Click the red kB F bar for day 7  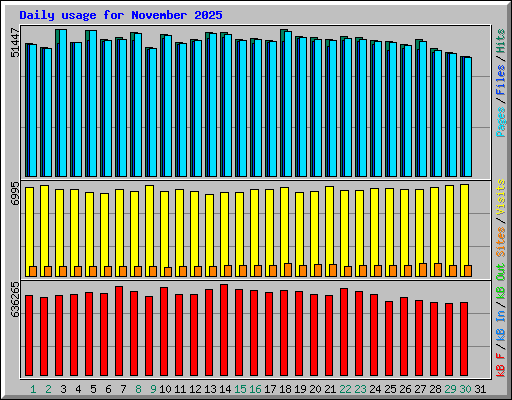point(119,331)
